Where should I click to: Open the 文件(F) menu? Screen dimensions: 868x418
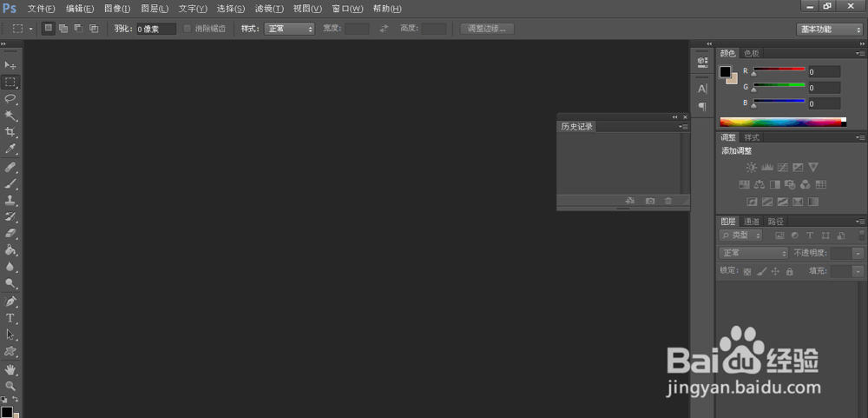[42, 9]
